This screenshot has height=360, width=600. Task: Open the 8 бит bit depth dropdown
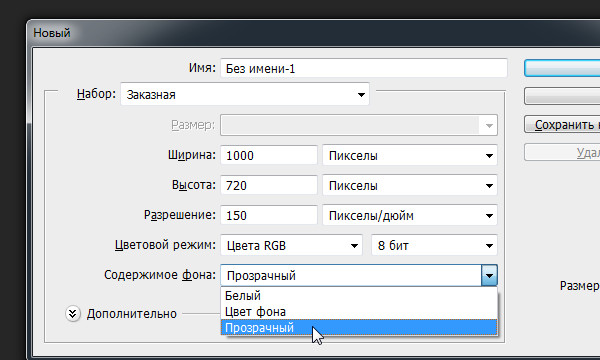pos(434,245)
